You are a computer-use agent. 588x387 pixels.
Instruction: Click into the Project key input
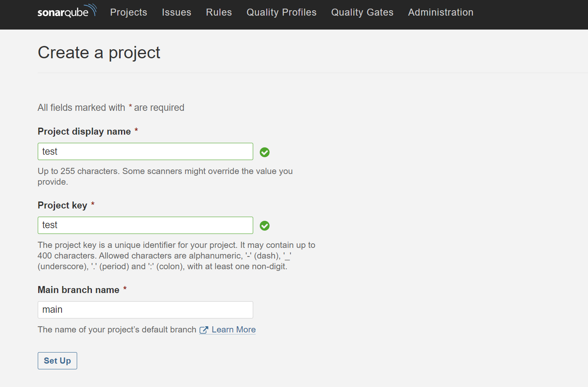145,225
